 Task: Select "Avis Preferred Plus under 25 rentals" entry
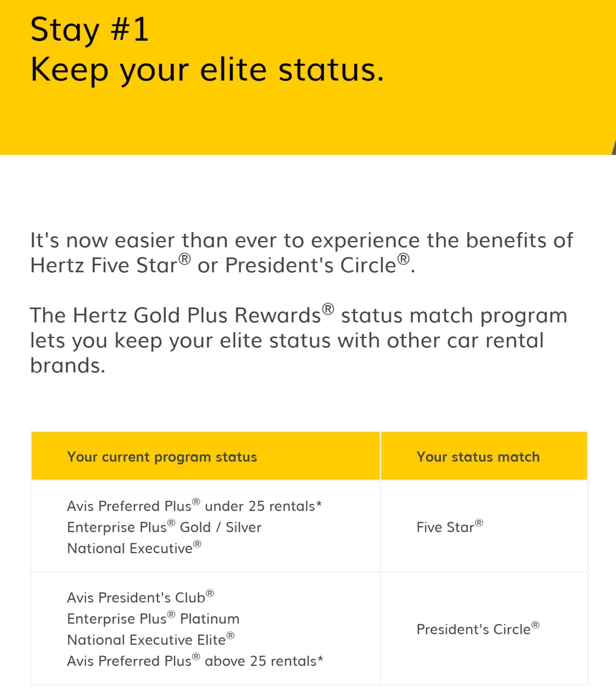(x=194, y=506)
